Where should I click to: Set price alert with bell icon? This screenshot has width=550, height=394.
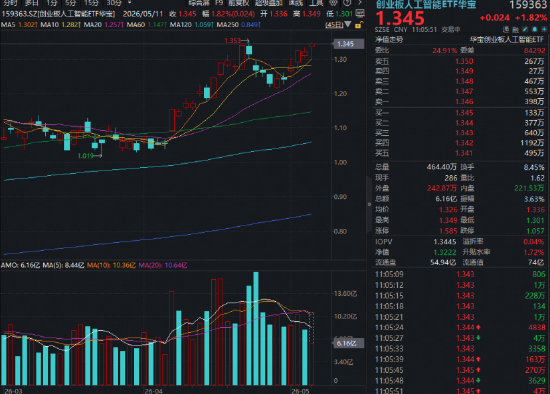pos(535,29)
